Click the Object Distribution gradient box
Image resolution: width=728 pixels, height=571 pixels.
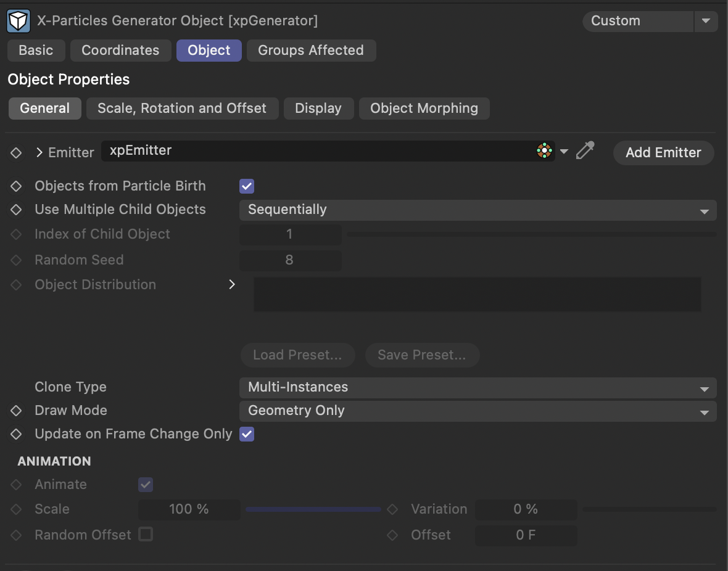tap(478, 294)
